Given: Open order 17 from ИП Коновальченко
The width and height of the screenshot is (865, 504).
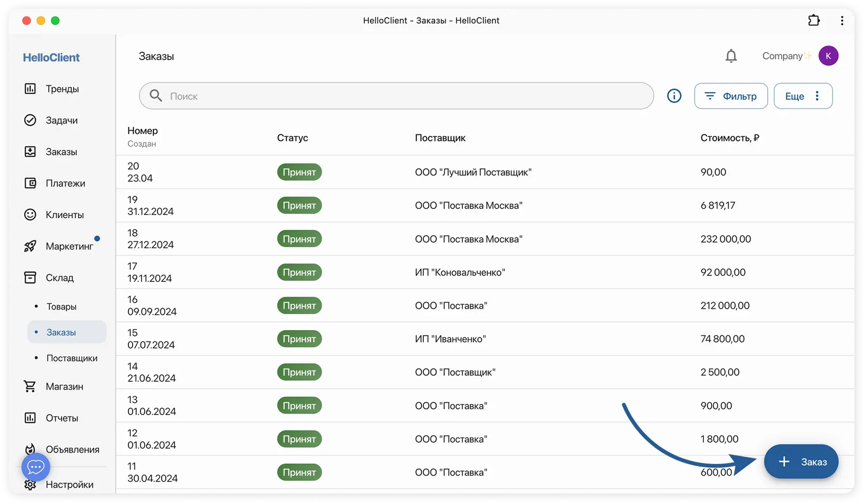Looking at the screenshot, I should [460, 272].
